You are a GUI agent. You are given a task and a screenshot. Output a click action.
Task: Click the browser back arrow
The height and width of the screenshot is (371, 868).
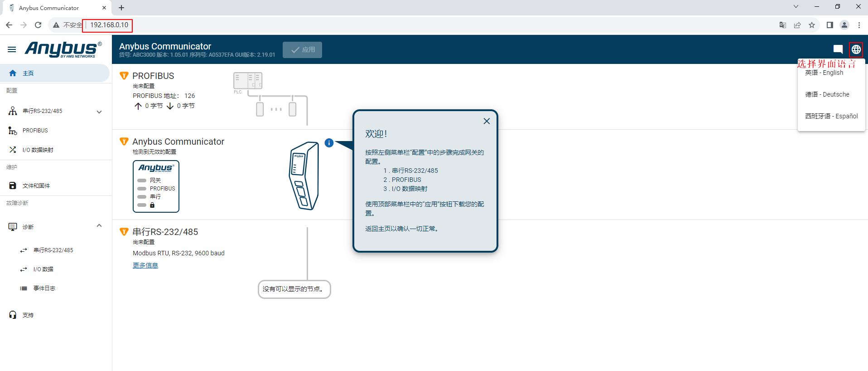9,25
